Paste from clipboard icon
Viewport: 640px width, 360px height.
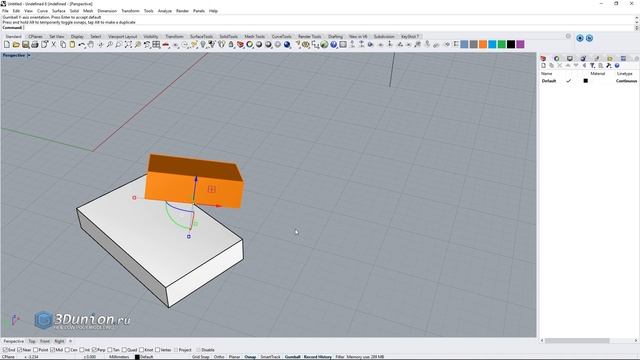[x=72, y=44]
